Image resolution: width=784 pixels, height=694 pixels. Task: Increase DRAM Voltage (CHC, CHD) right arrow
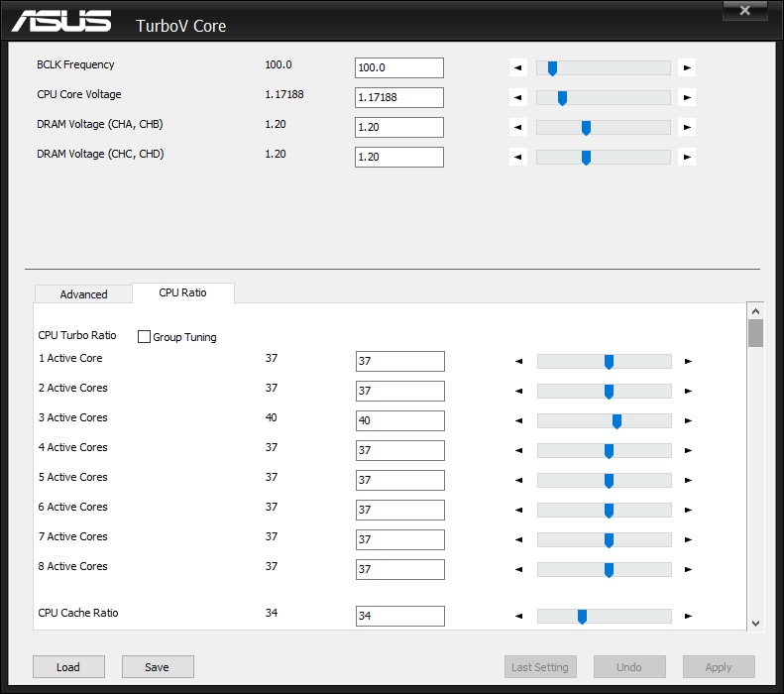point(687,157)
